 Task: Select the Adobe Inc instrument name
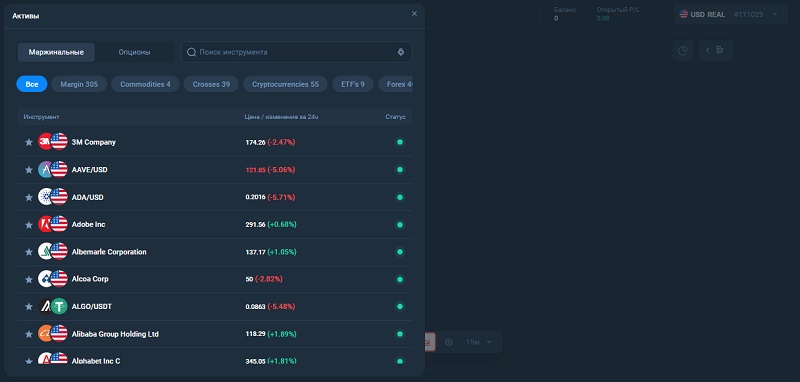click(x=89, y=224)
